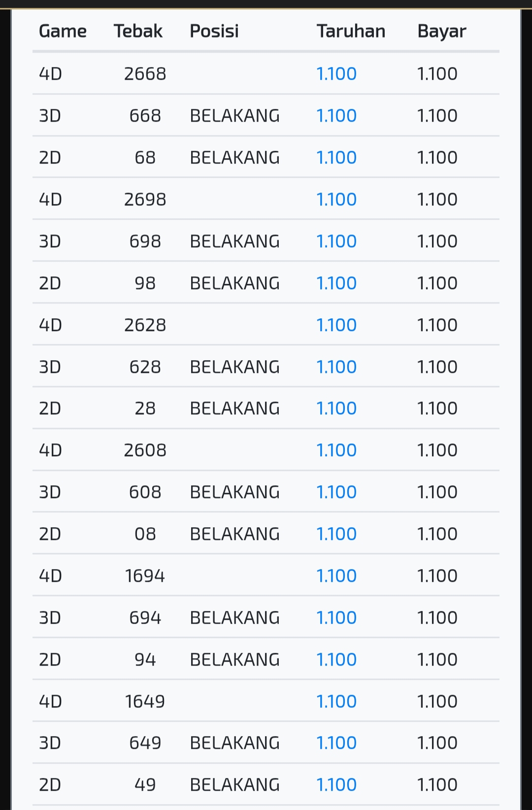The height and width of the screenshot is (810, 532).
Task: Click the Taruhan amount for 4D 2668
Action: tap(336, 74)
